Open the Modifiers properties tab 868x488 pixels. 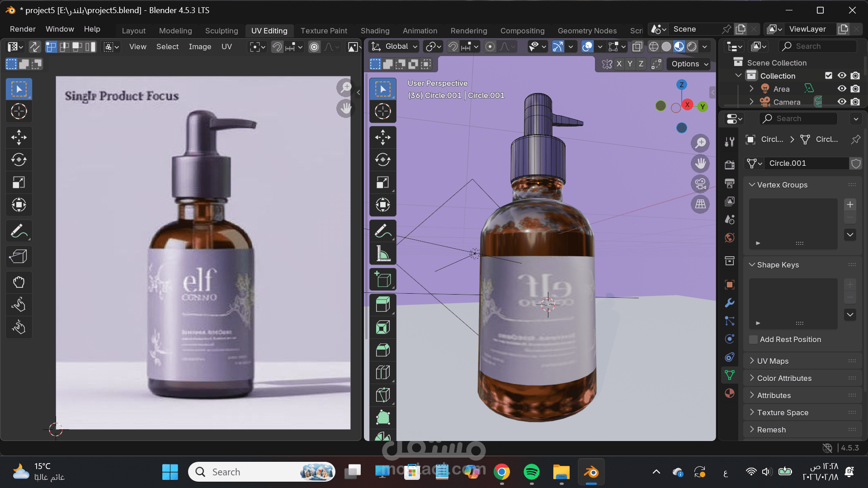point(729,303)
